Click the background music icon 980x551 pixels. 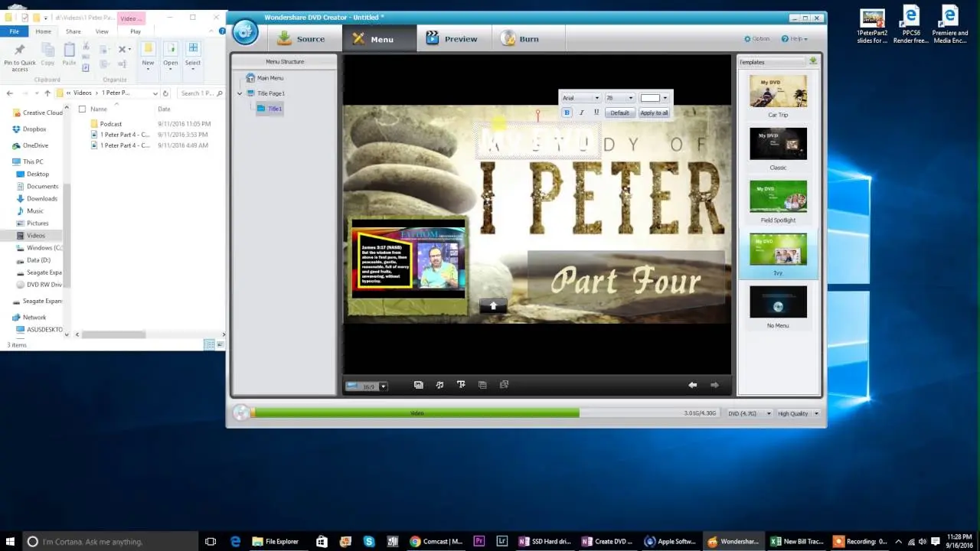click(x=439, y=385)
